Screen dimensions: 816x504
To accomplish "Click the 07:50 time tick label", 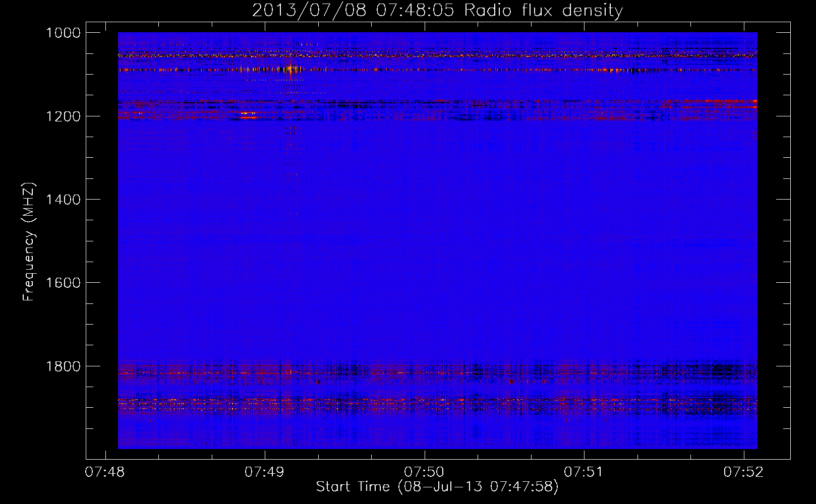I will point(424,472).
